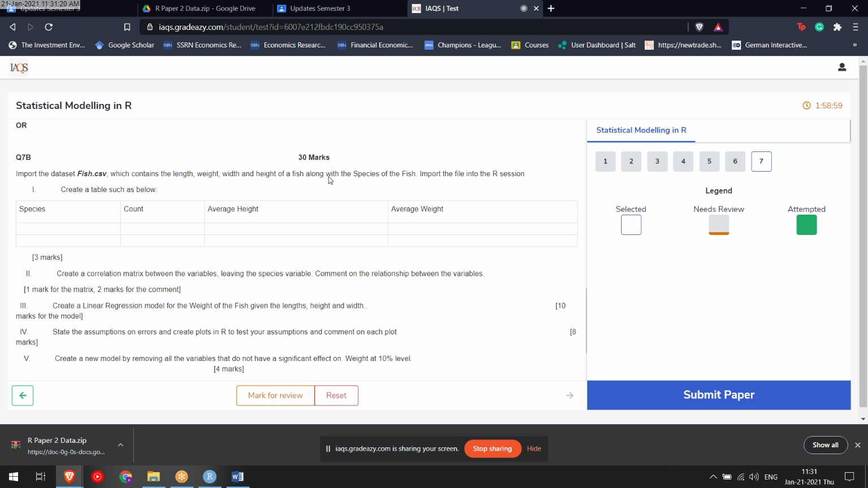Image resolution: width=868 pixels, height=488 pixels.
Task: Launch Microsoft Word from the taskbar
Action: tap(237, 477)
